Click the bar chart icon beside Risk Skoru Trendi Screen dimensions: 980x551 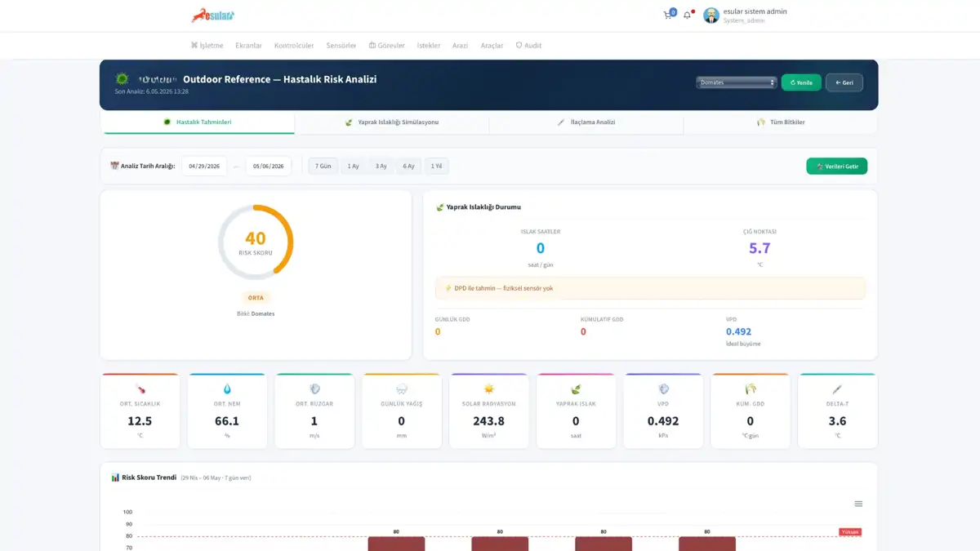(x=115, y=478)
